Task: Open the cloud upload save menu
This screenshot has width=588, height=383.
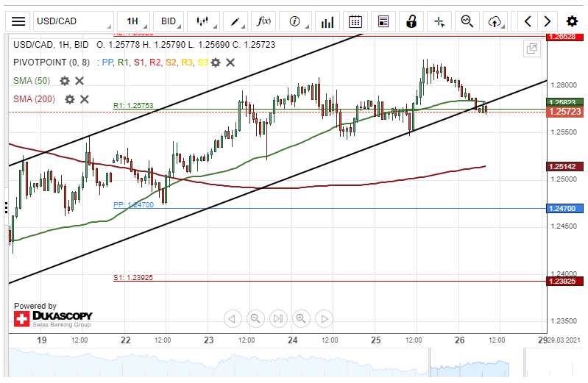Action: [x=495, y=21]
